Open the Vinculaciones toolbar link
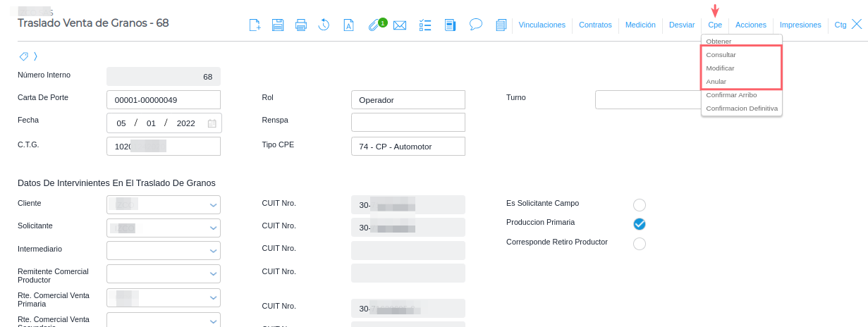This screenshot has width=868, height=327. pos(542,25)
